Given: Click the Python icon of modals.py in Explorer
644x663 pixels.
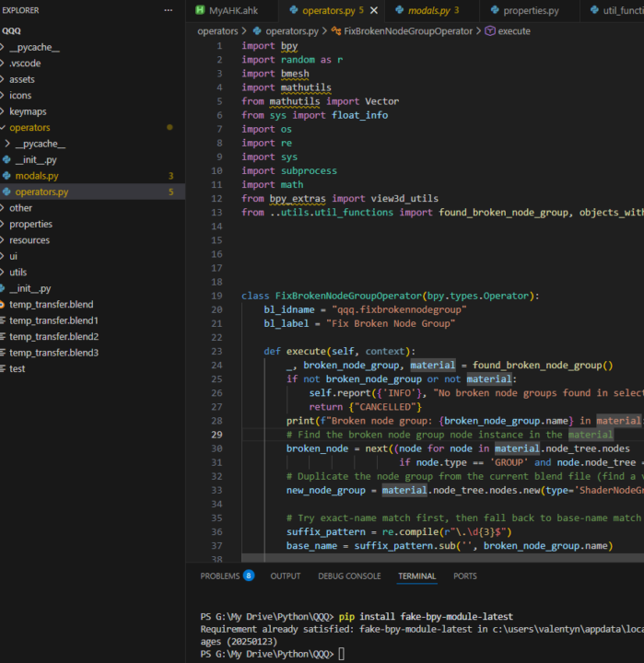Looking at the screenshot, I should tap(6, 176).
